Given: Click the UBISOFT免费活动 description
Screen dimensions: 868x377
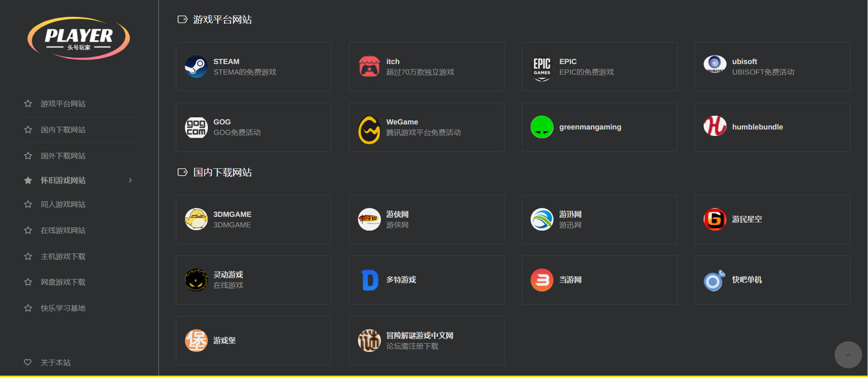Looking at the screenshot, I should [763, 72].
